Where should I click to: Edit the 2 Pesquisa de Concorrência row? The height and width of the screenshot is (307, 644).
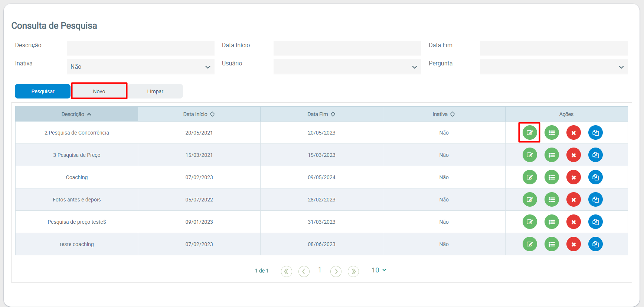(530, 133)
